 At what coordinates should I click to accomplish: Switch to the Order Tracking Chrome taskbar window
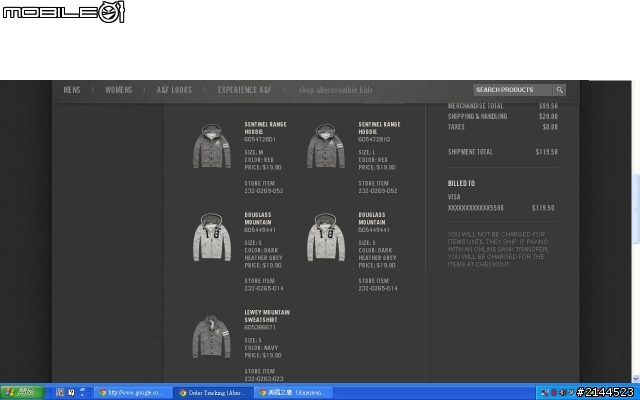tap(213, 393)
